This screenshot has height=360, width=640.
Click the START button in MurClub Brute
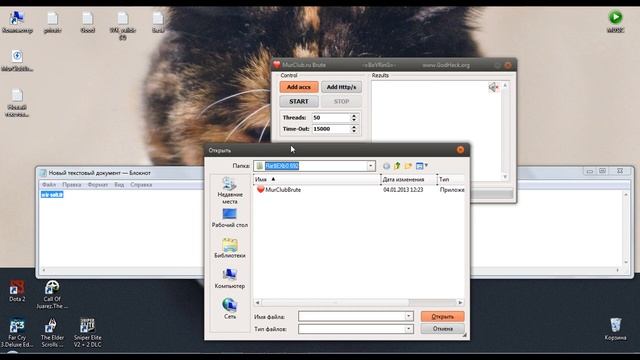[x=299, y=101]
